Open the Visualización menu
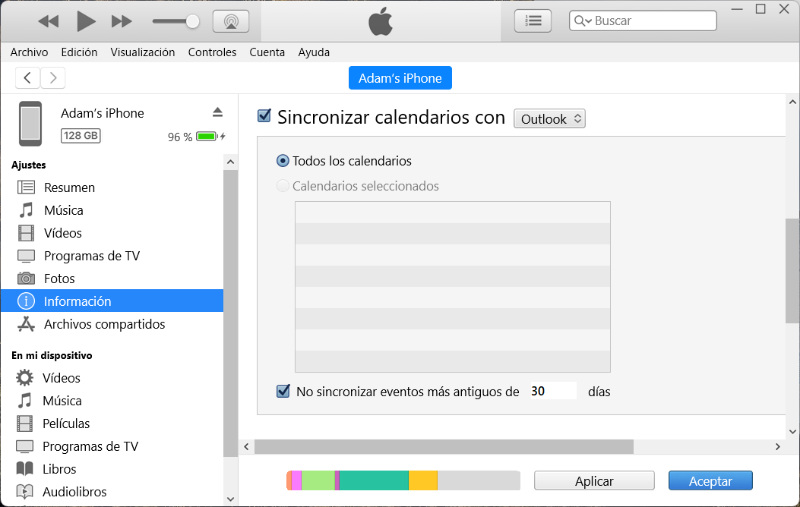Screen dimensions: 800x507 click(x=142, y=52)
